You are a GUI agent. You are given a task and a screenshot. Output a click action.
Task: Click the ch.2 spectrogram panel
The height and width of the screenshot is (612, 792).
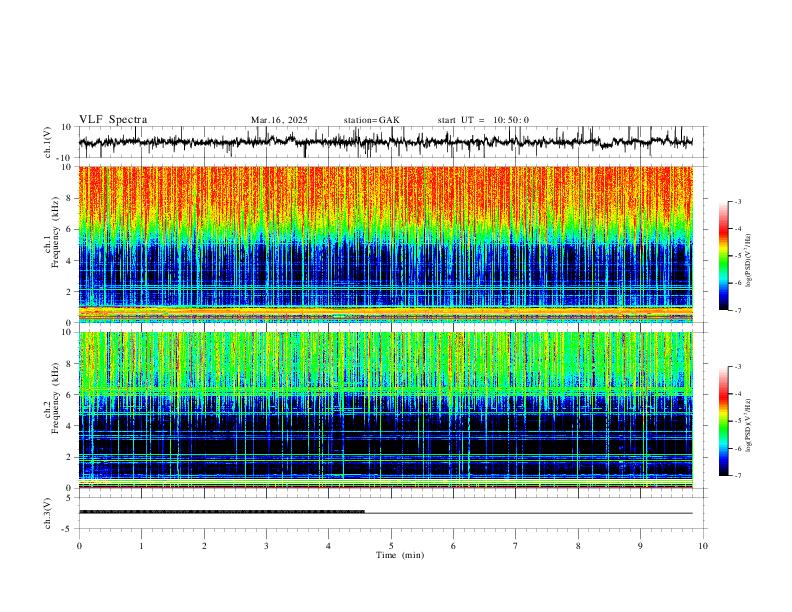[385, 410]
